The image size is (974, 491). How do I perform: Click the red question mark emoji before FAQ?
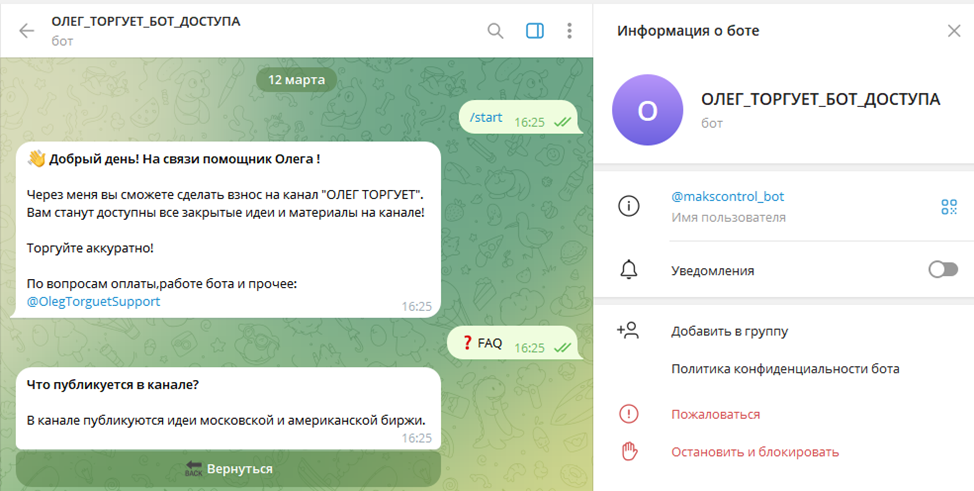click(x=468, y=342)
